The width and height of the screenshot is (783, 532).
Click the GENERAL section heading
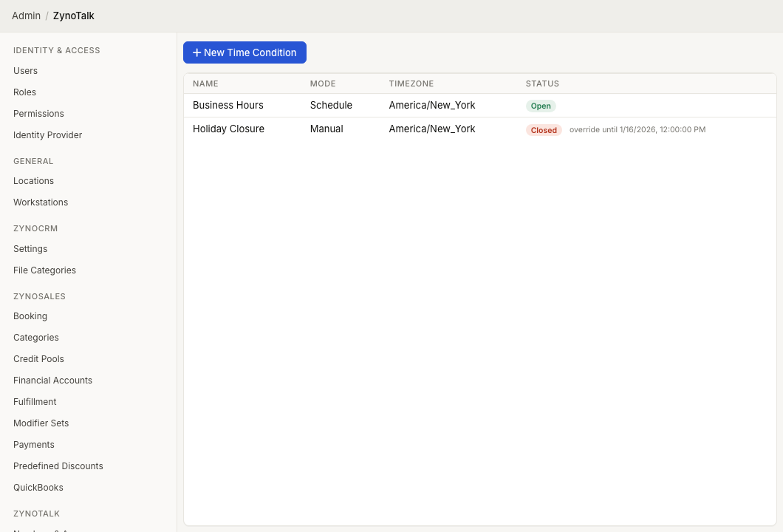[33, 161]
